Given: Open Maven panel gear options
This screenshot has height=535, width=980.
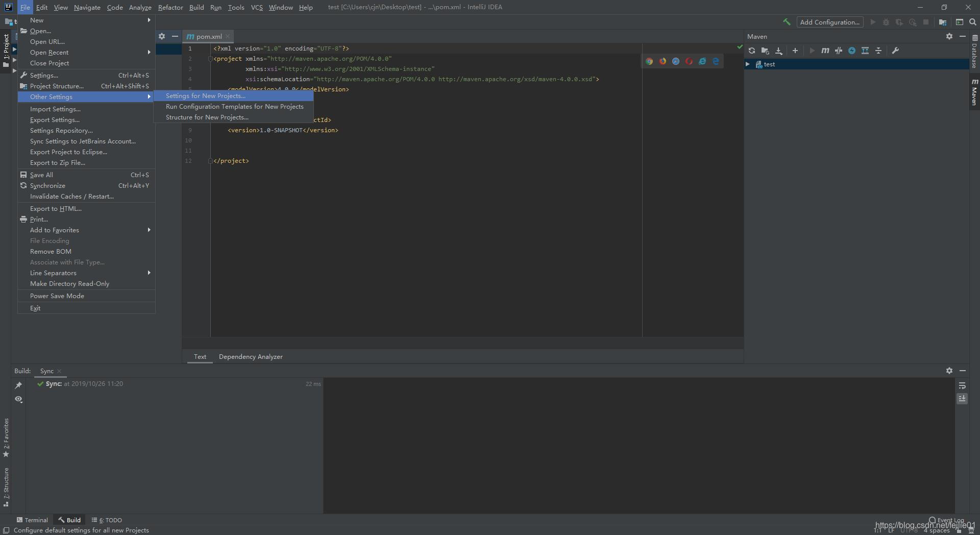Looking at the screenshot, I should (x=949, y=36).
